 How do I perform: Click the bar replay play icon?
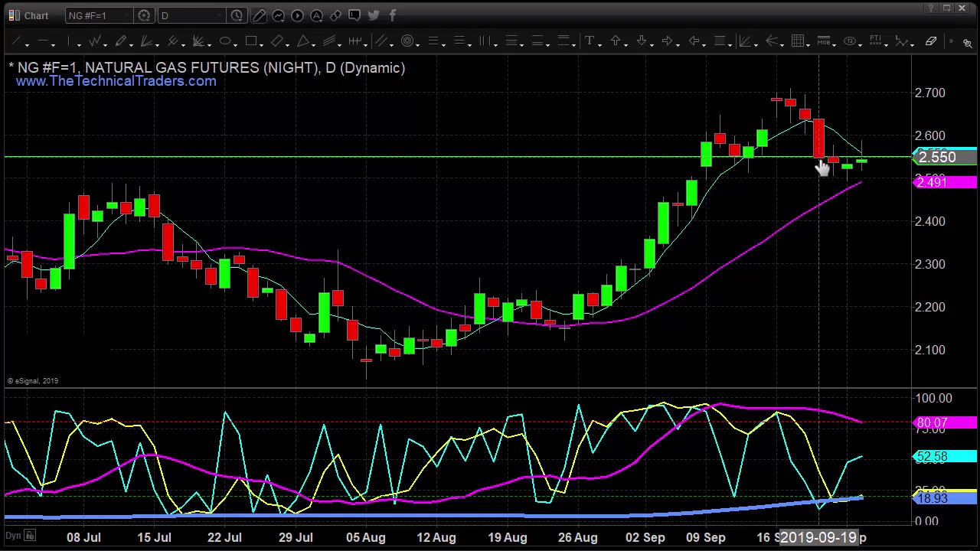click(297, 15)
